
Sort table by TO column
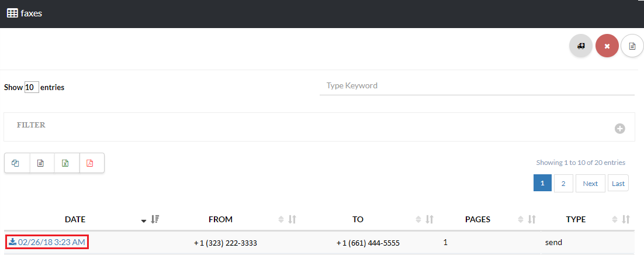(358, 219)
